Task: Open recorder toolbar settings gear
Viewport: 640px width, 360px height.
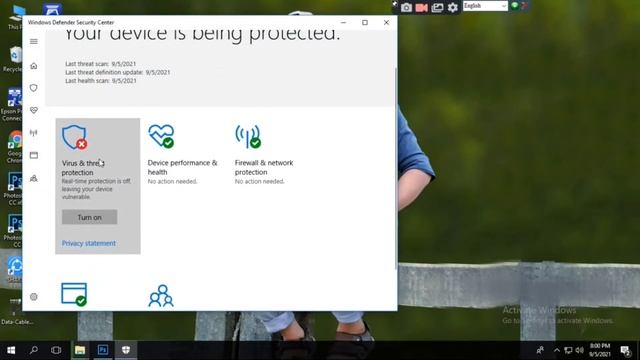Action: 453,7
